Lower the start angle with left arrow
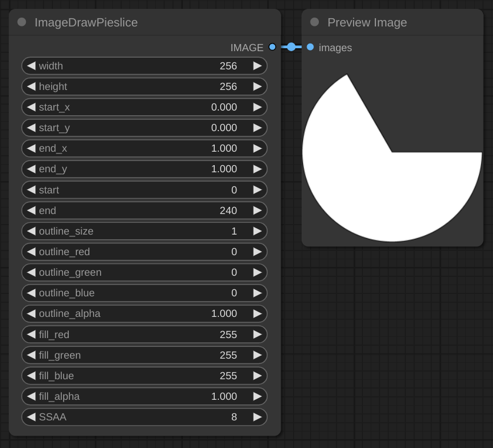Screen dimensions: 493x448 [x=31, y=190]
